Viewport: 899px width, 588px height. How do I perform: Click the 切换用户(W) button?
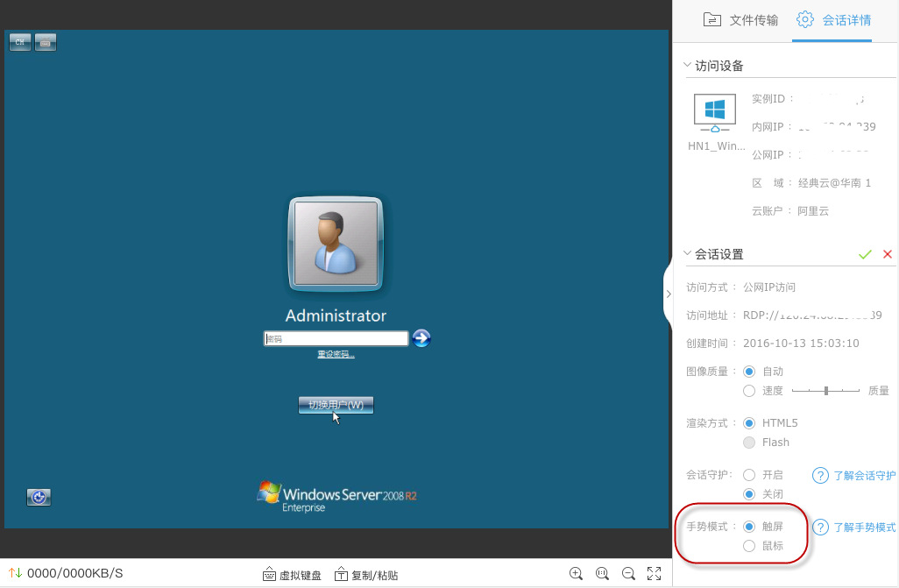click(336, 405)
